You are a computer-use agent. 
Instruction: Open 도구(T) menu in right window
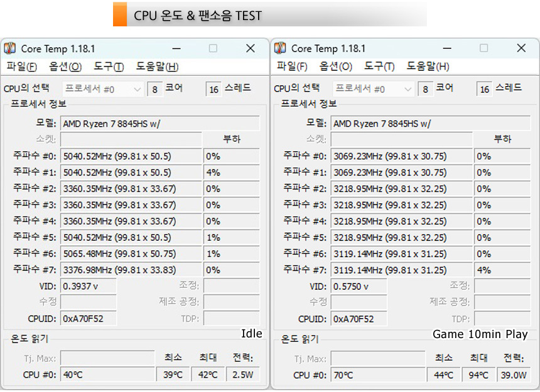(x=379, y=66)
